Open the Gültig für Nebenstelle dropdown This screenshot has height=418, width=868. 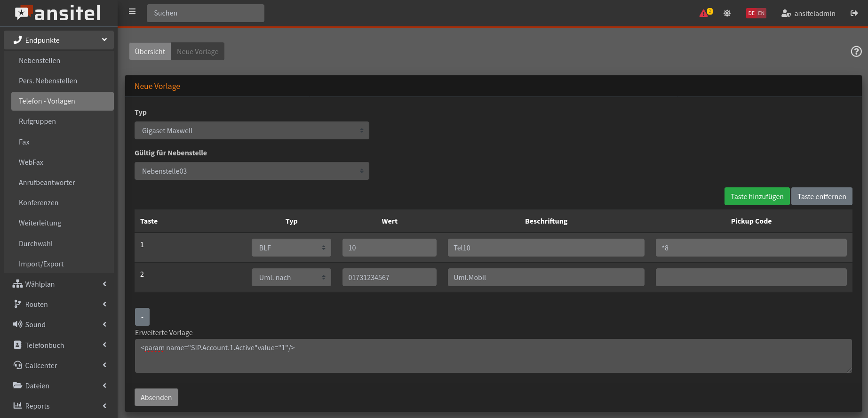252,171
